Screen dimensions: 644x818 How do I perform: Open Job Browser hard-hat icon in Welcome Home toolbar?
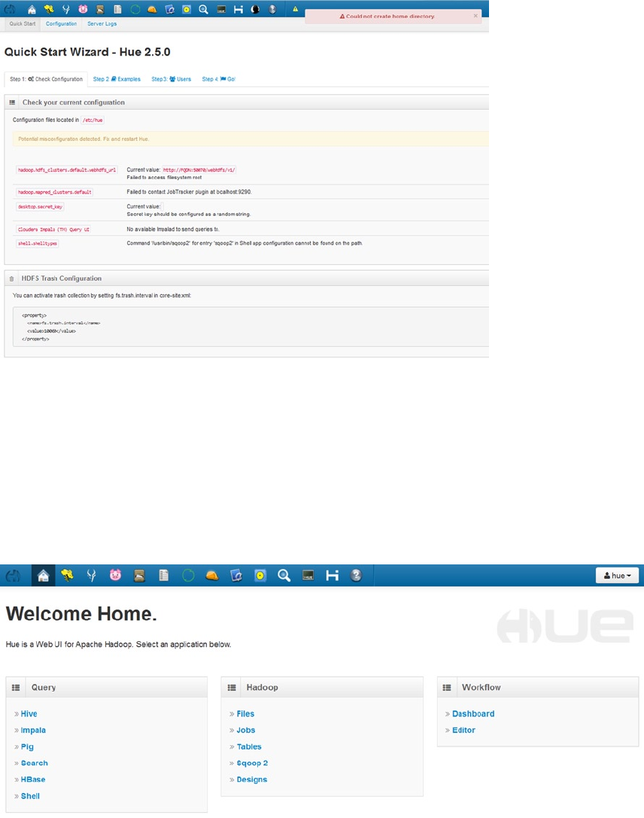point(212,576)
